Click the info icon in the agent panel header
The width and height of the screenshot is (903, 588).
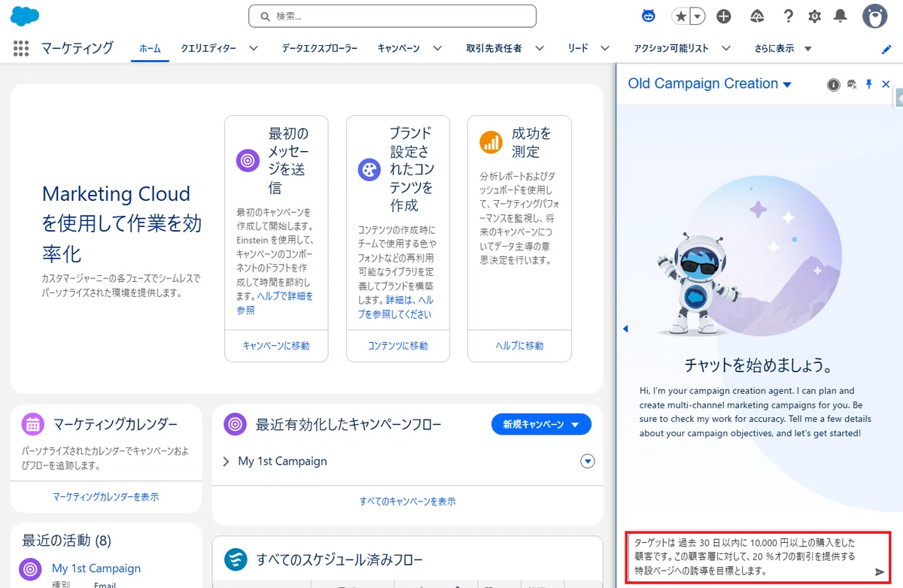tap(834, 85)
